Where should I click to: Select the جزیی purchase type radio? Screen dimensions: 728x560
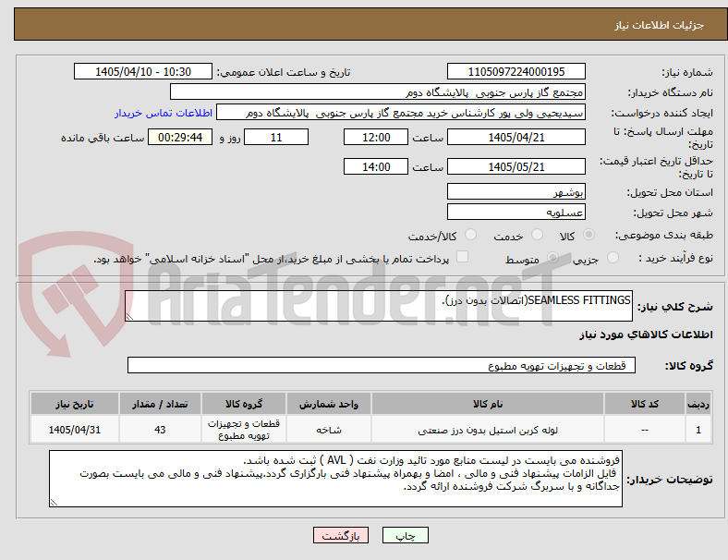(613, 257)
